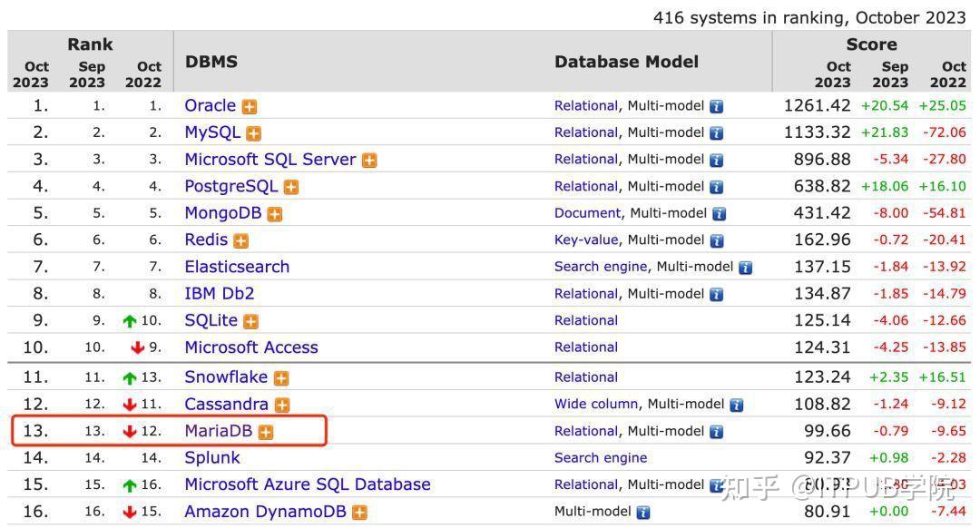The width and height of the screenshot is (980, 528).
Task: Click info icon in Oracle's Multi-model column
Action: pos(717,106)
